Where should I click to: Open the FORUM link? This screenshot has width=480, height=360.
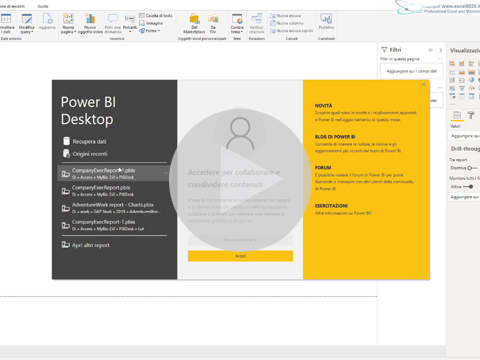click(x=323, y=168)
